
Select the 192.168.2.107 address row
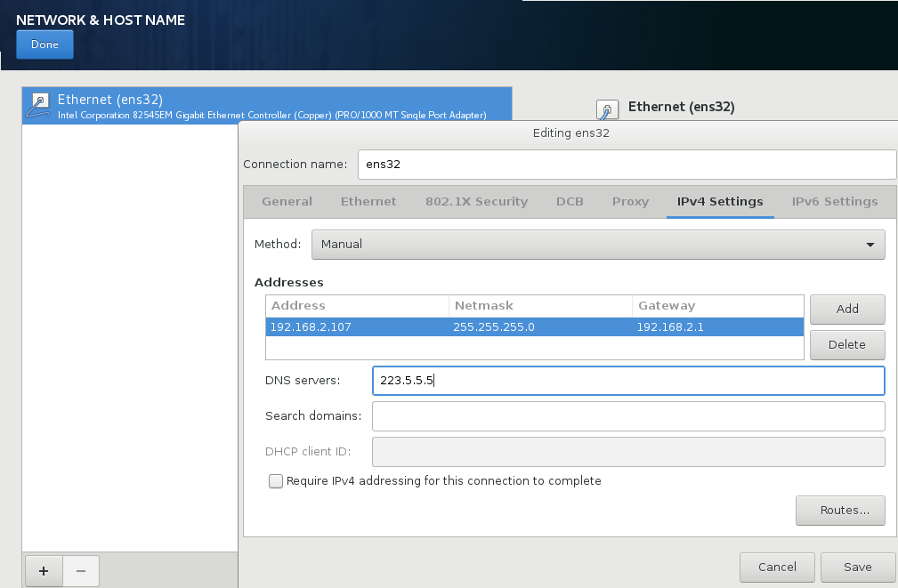[534, 327]
